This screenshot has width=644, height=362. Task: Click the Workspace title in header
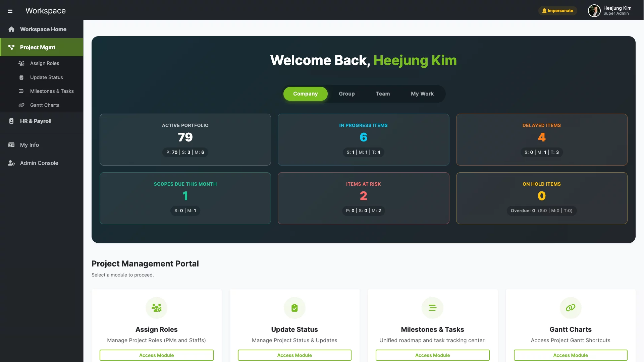coord(46,11)
